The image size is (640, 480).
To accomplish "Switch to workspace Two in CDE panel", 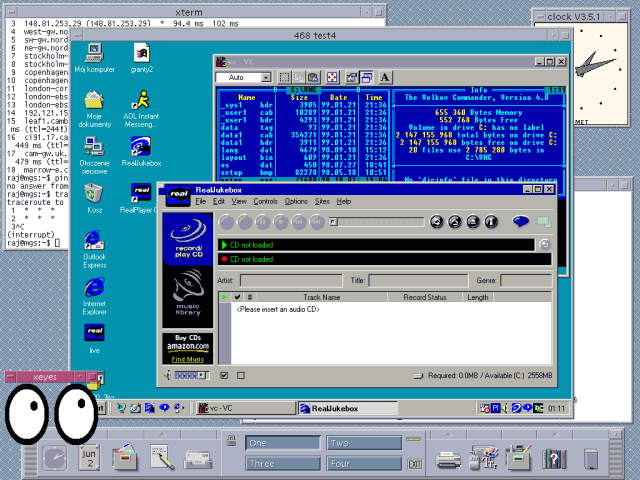I will 364,443.
